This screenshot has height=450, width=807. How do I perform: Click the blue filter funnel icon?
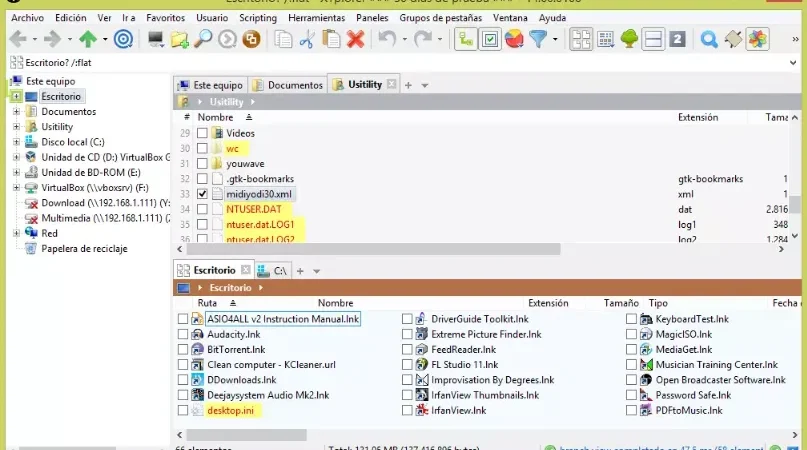tap(538, 39)
